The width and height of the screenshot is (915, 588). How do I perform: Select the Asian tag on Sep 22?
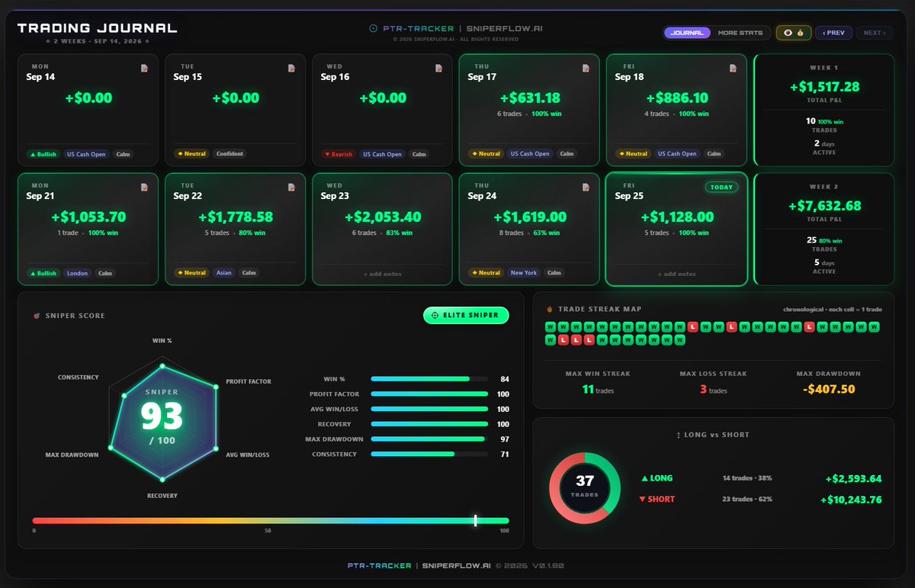point(223,273)
